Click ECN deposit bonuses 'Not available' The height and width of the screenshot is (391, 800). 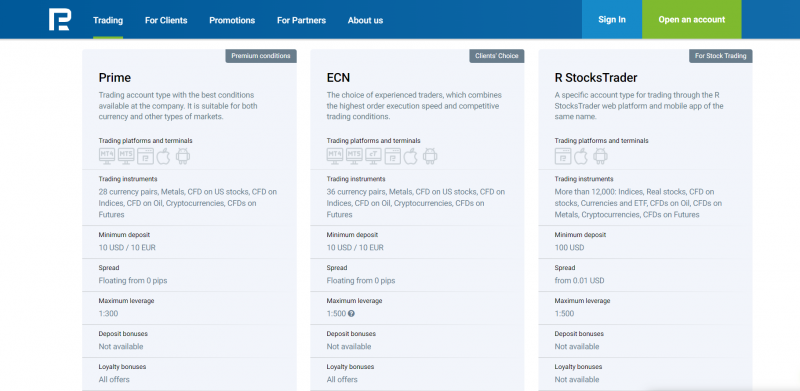pyautogui.click(x=349, y=347)
